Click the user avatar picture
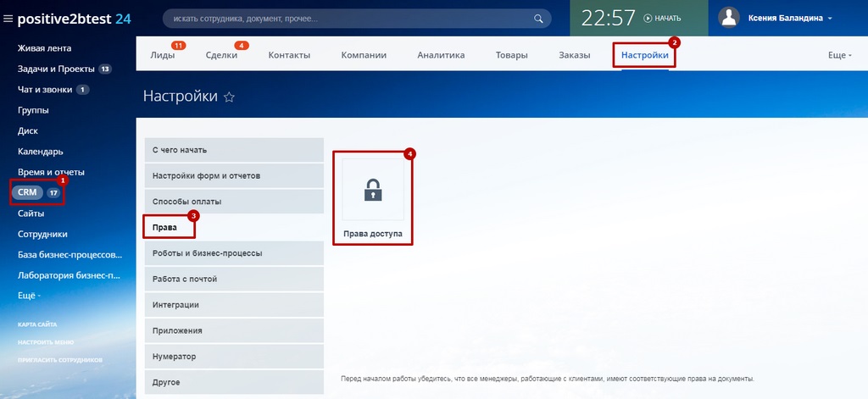The width and height of the screenshot is (868, 399). [x=728, y=18]
